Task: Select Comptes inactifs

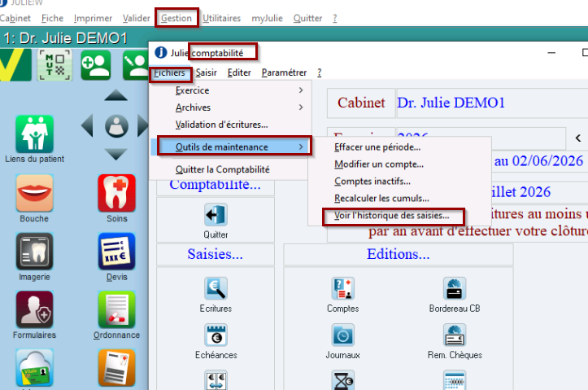Action: tap(400, 181)
